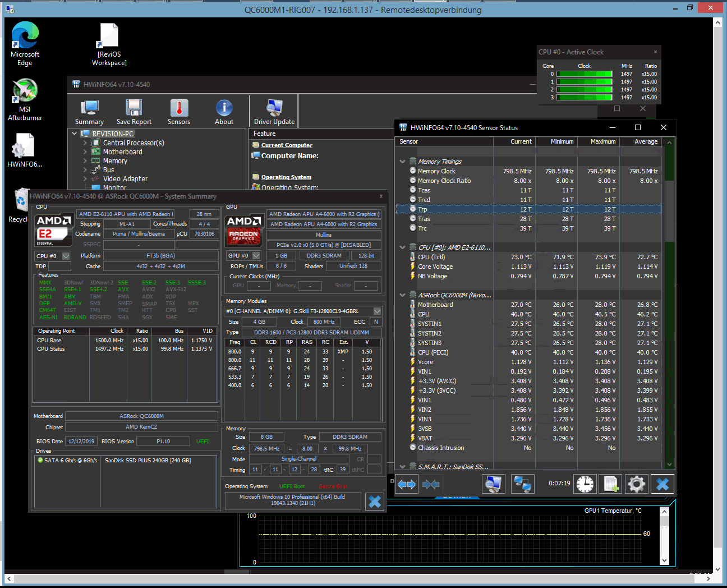Reset the sensor clock timer icon
This screenshot has width=727, height=588.
pyautogui.click(x=585, y=484)
